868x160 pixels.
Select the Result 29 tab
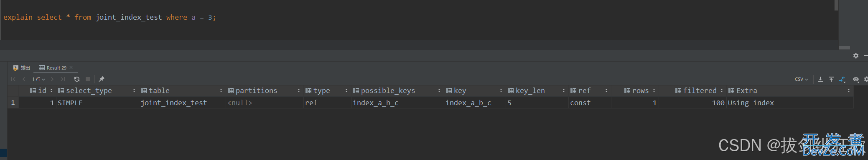[53, 67]
